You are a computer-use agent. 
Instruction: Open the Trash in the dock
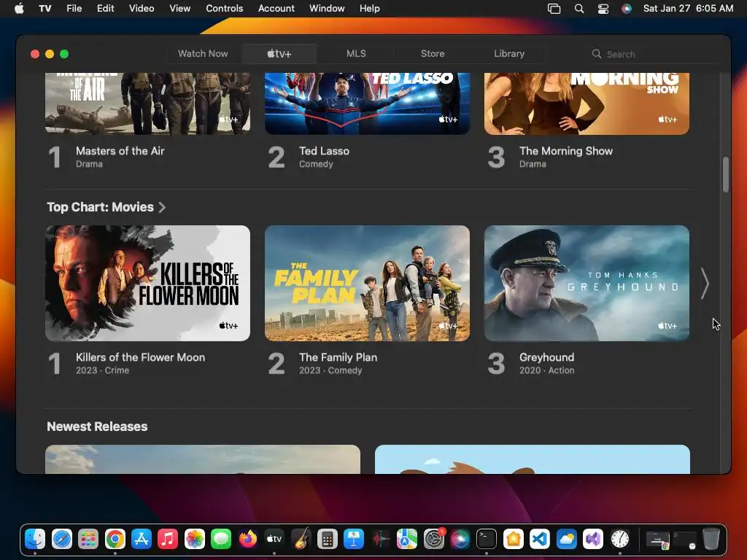pyautogui.click(x=711, y=539)
